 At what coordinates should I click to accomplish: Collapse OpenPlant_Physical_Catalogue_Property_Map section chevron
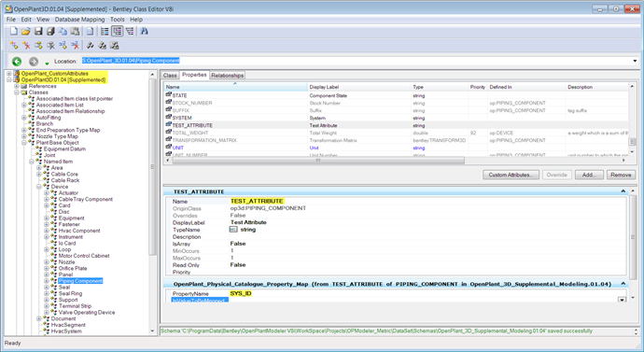(x=623, y=284)
